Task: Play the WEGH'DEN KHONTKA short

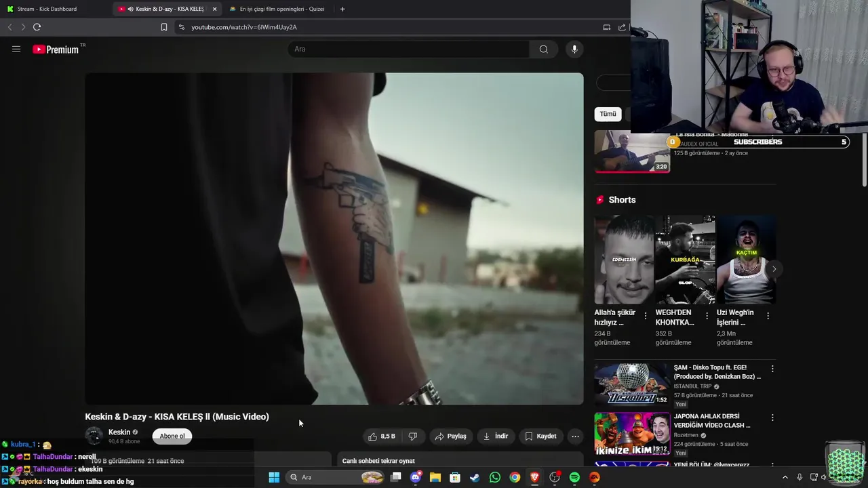Action: [x=685, y=260]
